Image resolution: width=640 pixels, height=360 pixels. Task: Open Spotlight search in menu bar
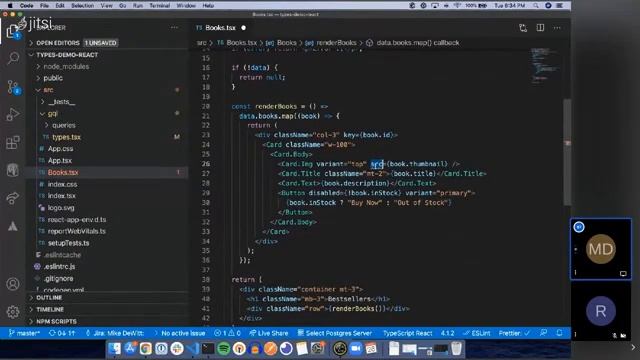click(x=536, y=6)
